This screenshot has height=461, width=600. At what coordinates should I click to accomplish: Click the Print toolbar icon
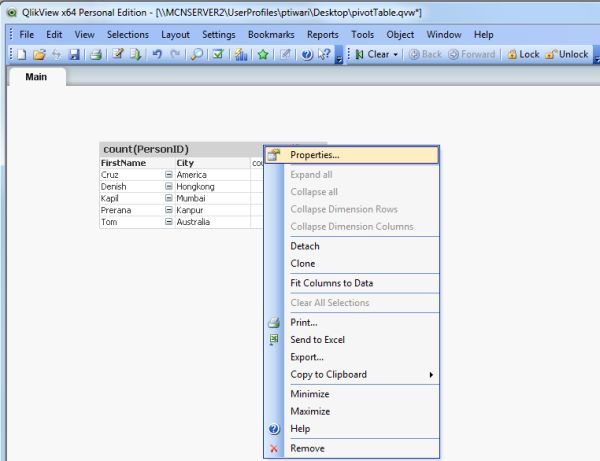[x=96, y=55]
